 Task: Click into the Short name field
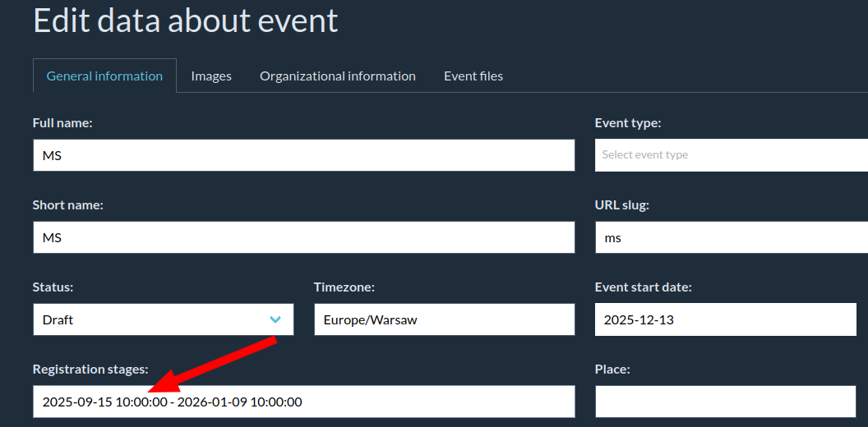[x=303, y=237]
